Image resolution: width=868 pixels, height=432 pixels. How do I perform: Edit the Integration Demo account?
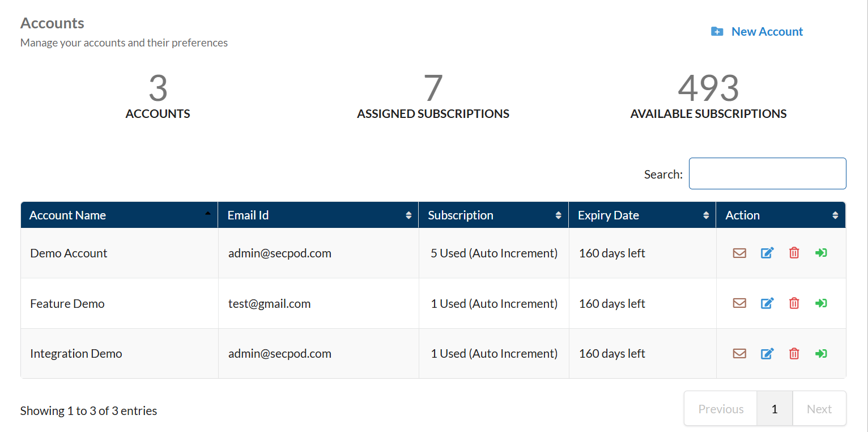767,354
